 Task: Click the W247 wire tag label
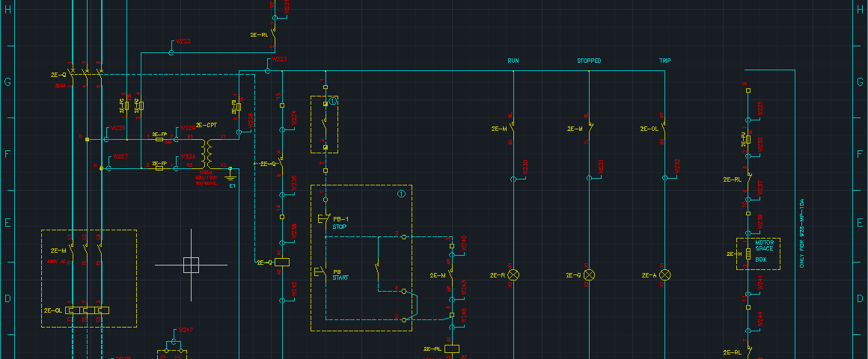pos(186,330)
